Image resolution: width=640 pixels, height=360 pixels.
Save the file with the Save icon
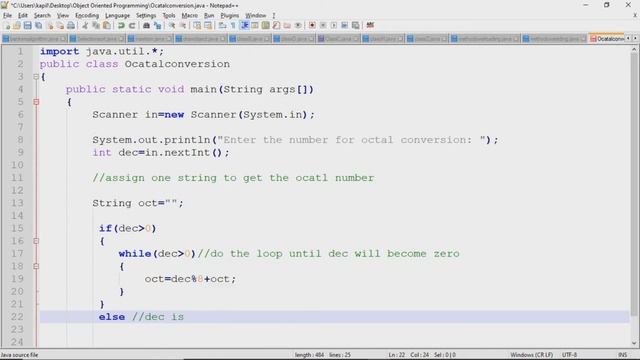(x=27, y=25)
